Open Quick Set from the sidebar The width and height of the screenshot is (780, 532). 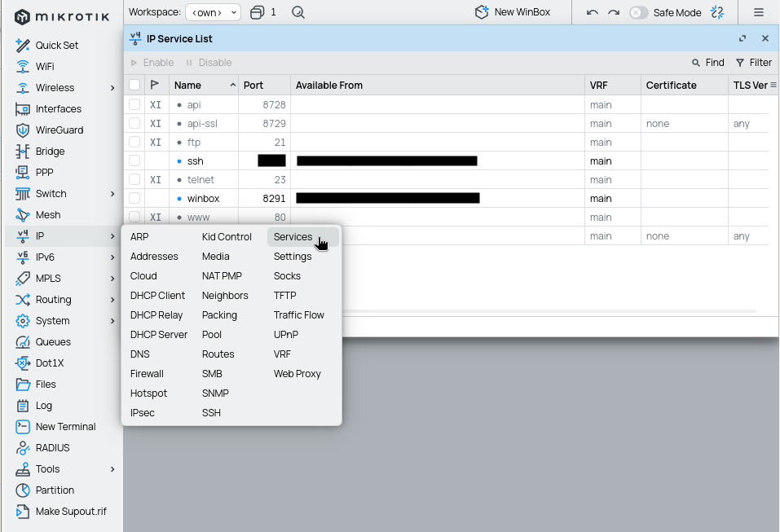(57, 46)
